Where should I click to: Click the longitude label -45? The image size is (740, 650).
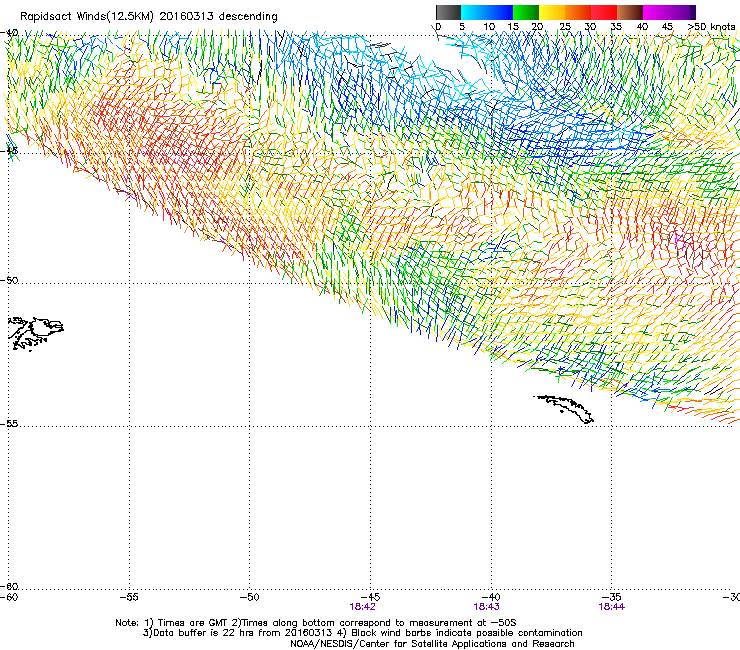(370, 597)
